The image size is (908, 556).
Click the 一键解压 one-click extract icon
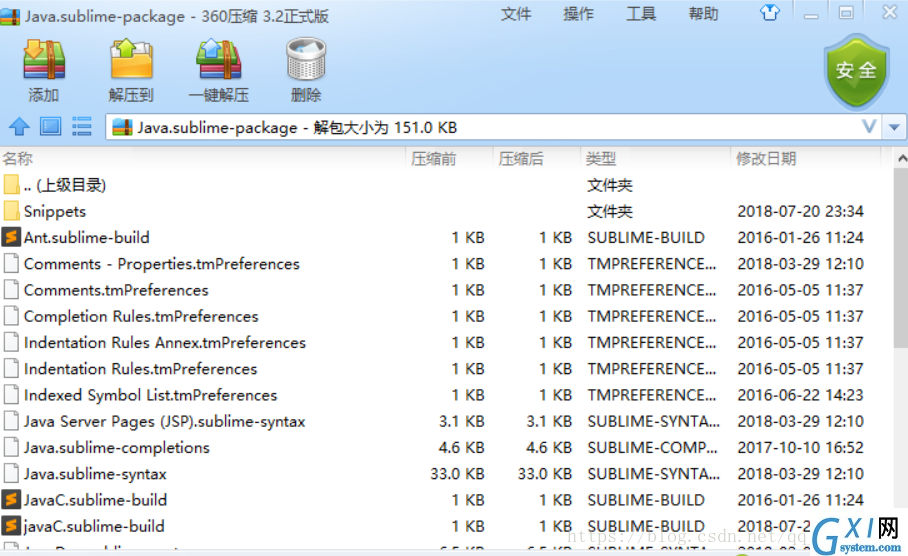click(219, 60)
